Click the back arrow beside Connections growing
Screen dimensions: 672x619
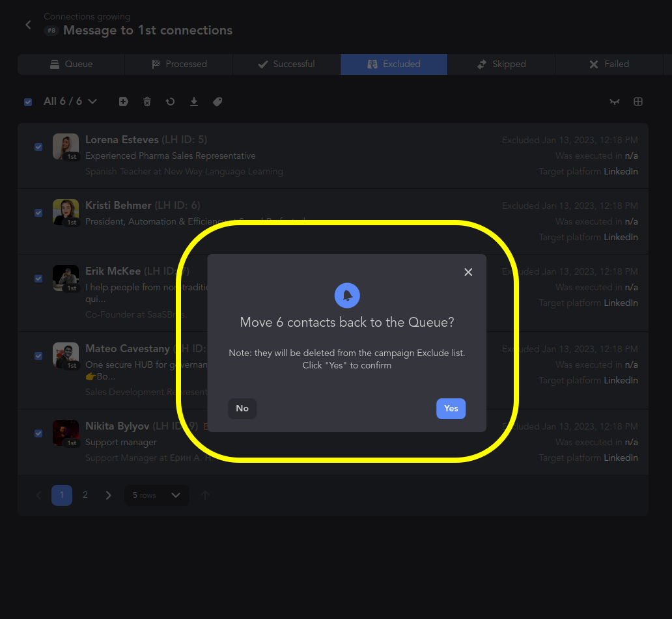point(27,24)
